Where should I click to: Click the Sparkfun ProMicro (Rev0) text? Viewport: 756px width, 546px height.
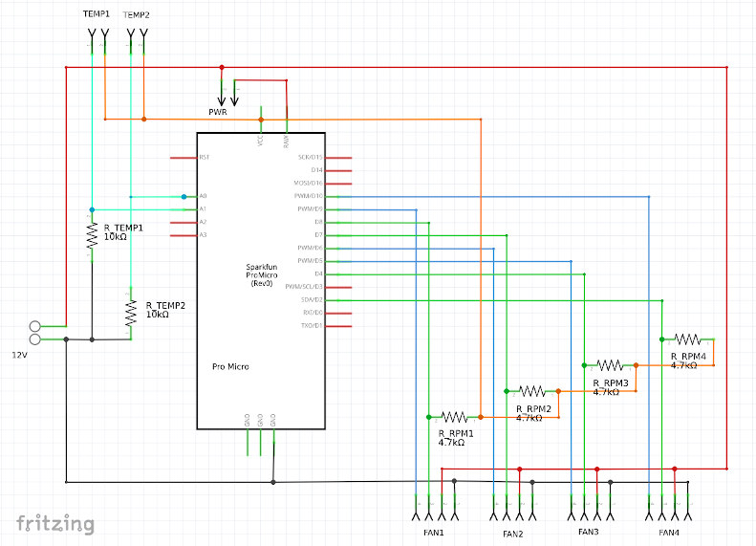click(x=262, y=275)
